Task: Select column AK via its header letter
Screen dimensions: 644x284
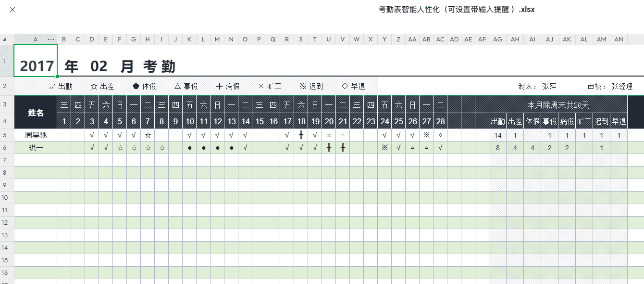Action: 567,39
